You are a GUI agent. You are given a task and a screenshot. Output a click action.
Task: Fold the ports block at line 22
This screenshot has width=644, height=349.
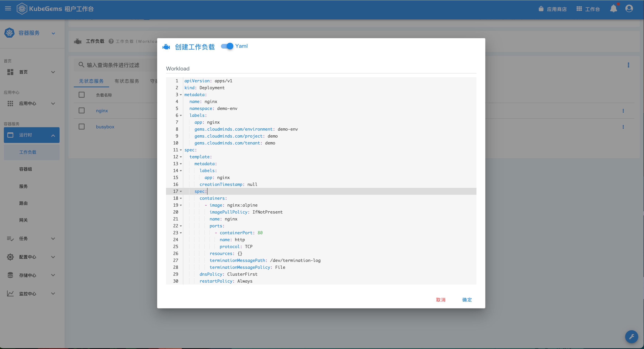pos(181,226)
